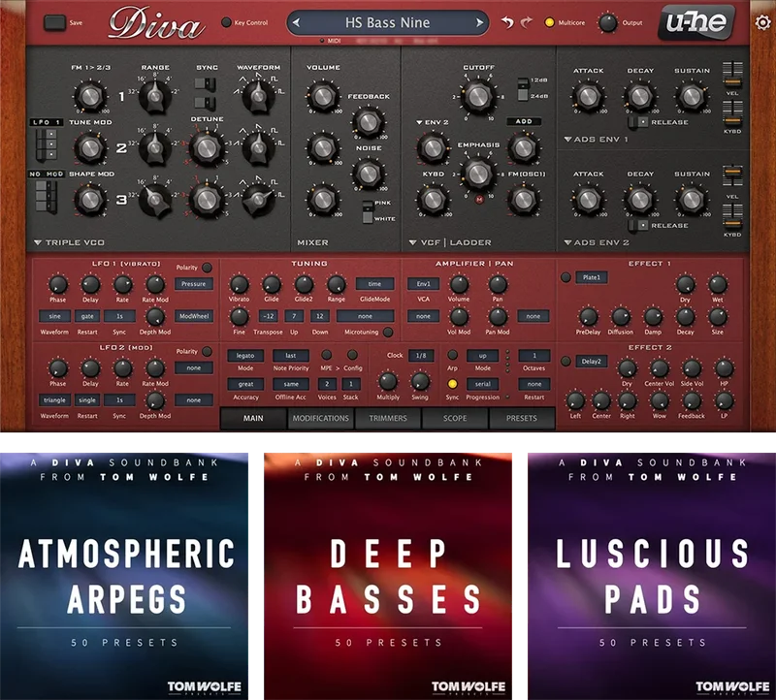Toggle the 12dB/24dB filter switch
Viewport: 776px width, 700px height.
tap(523, 88)
